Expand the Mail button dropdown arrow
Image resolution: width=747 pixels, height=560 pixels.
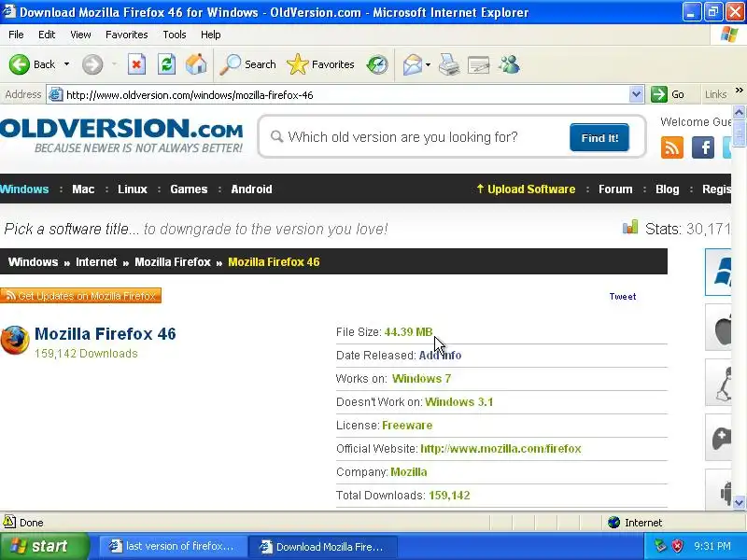(428, 64)
